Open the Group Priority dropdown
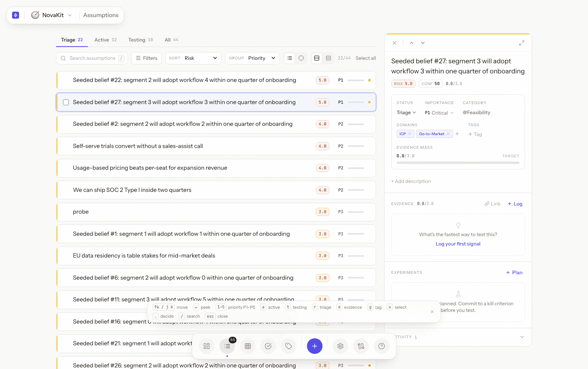Viewport: 588px width, 369px height. [252, 58]
